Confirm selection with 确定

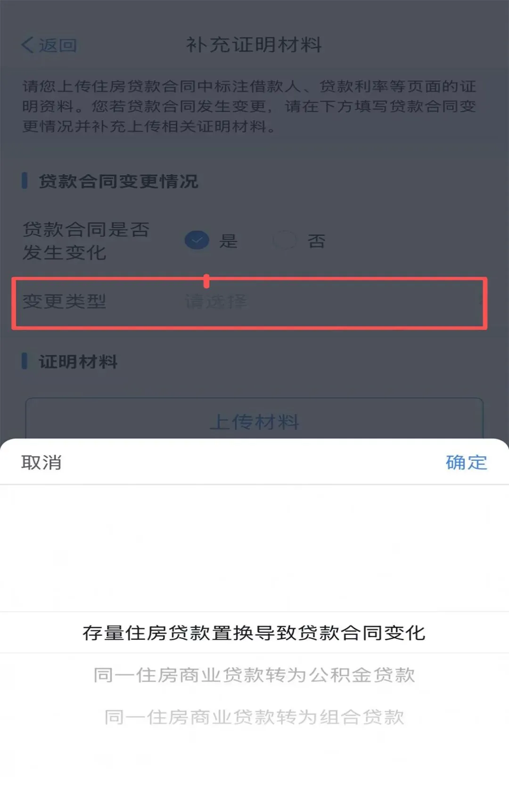tap(466, 462)
